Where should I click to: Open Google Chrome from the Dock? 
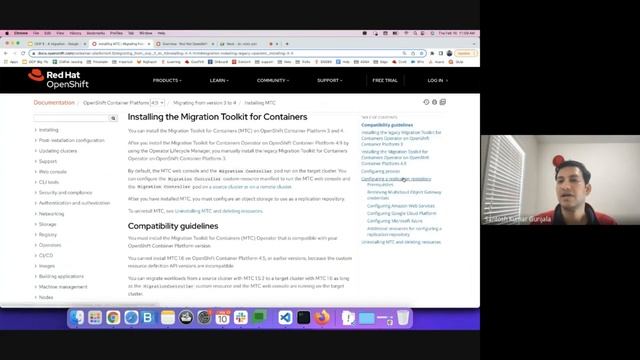coord(113,318)
